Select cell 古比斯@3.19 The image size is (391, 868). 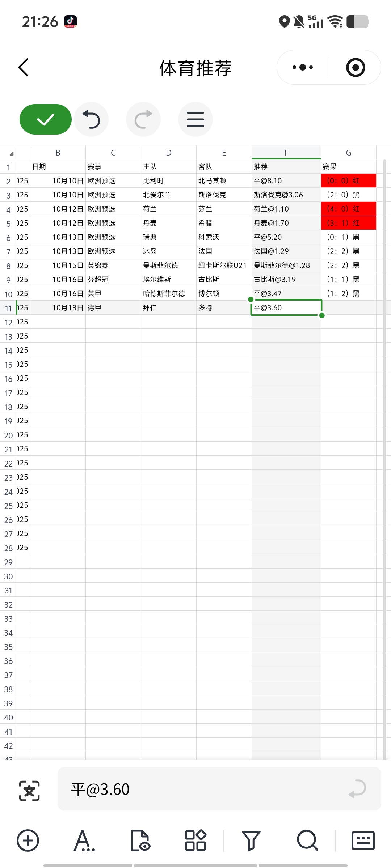[x=286, y=280]
